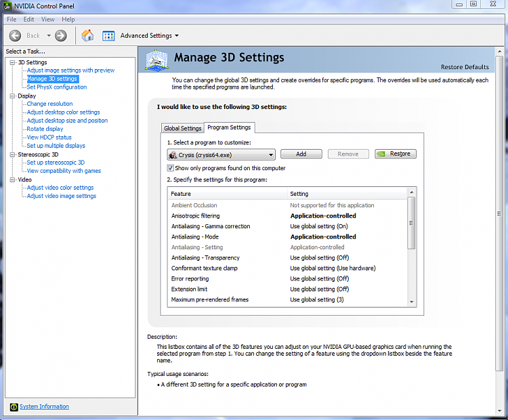Switch to the Global Settings tab
Screen dimensions: 508x420
tap(182, 128)
